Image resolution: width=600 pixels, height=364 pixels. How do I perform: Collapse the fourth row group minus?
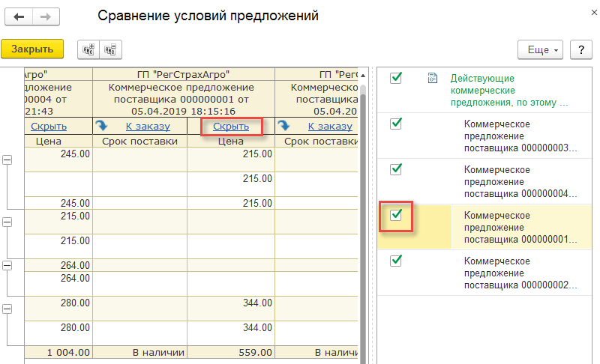(x=7, y=309)
